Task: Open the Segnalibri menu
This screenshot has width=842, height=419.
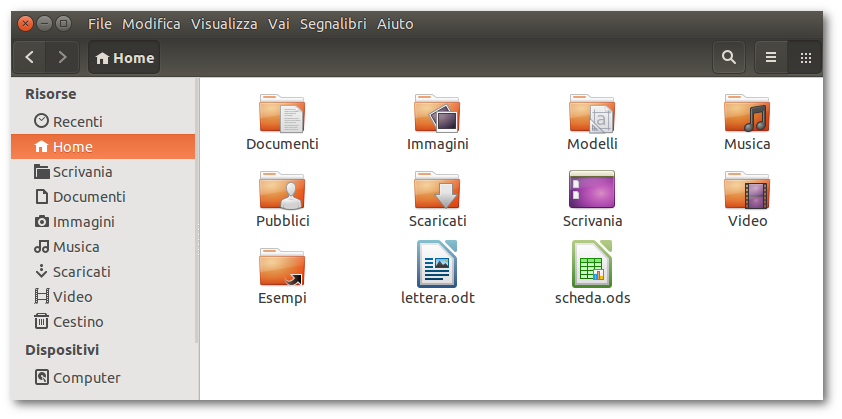Action: (x=332, y=23)
